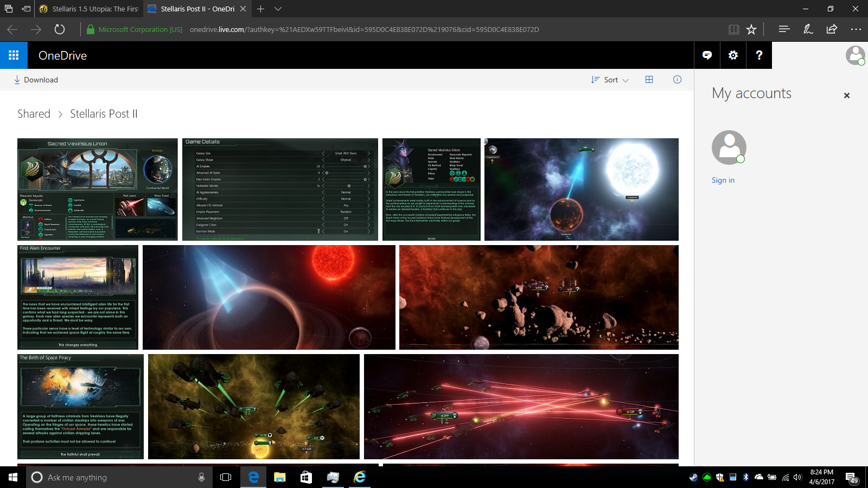
Task: Click the Edge web note pen icon
Action: [808, 29]
